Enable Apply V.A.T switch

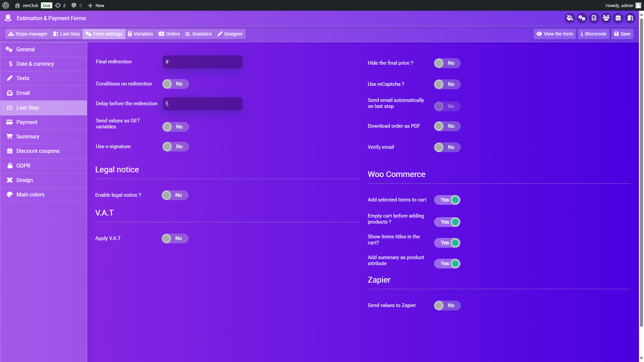175,238
